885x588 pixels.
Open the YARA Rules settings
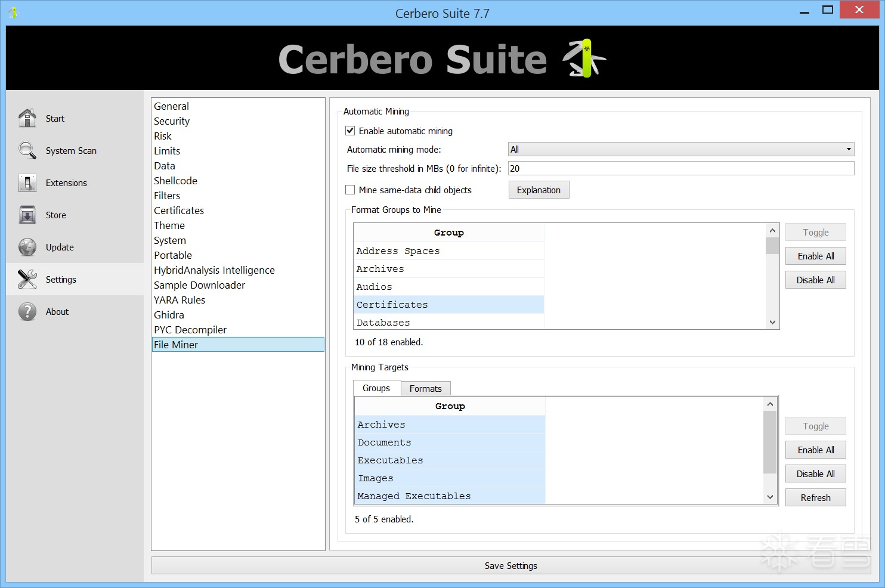tap(238, 300)
